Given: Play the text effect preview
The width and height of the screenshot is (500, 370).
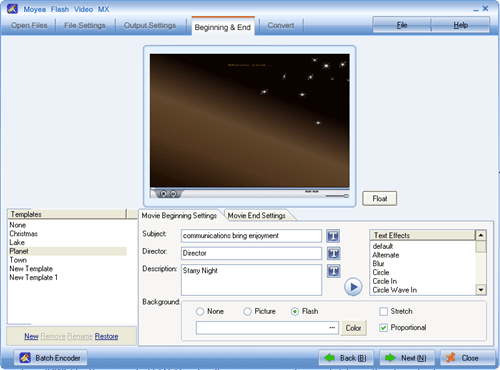Looking at the screenshot, I should 353,287.
